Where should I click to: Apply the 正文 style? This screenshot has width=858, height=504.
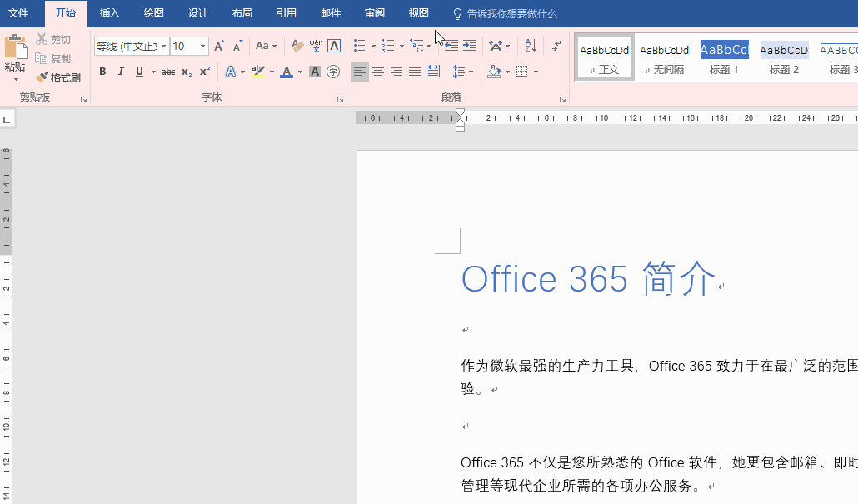[605, 58]
